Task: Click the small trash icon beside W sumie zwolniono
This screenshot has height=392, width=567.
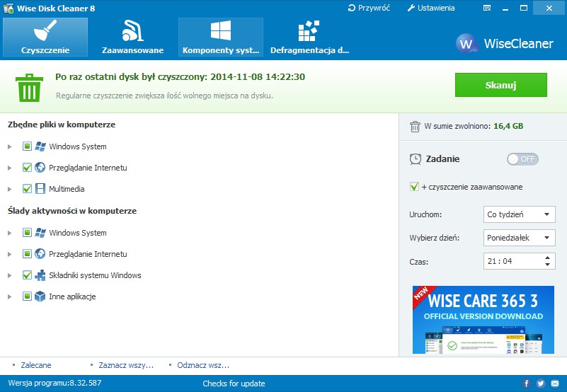Action: [x=415, y=127]
